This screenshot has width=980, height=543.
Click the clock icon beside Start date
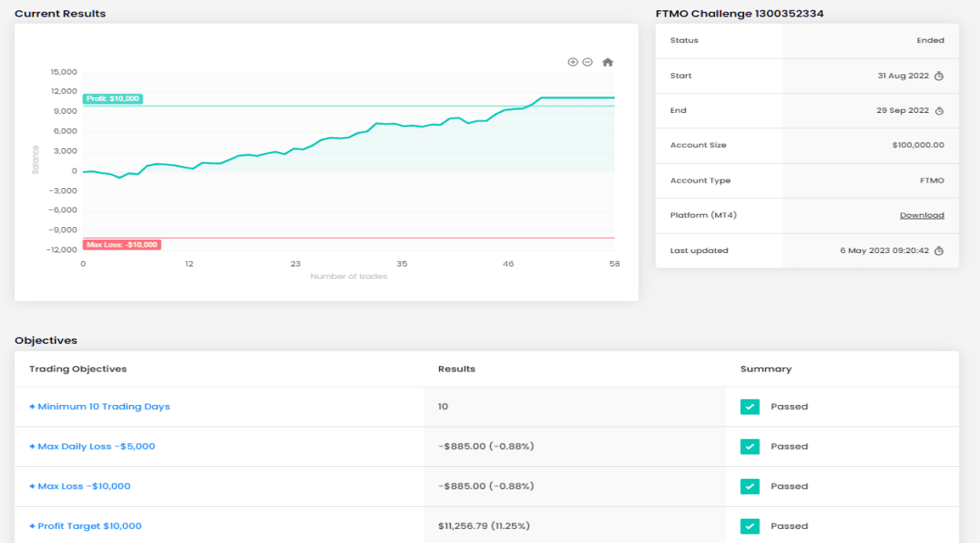[x=939, y=76]
